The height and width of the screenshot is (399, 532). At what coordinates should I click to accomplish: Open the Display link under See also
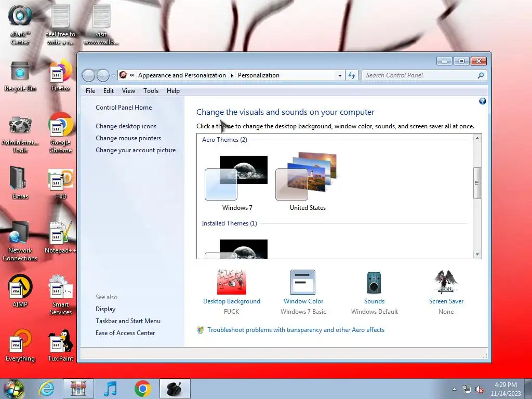pyautogui.click(x=105, y=309)
